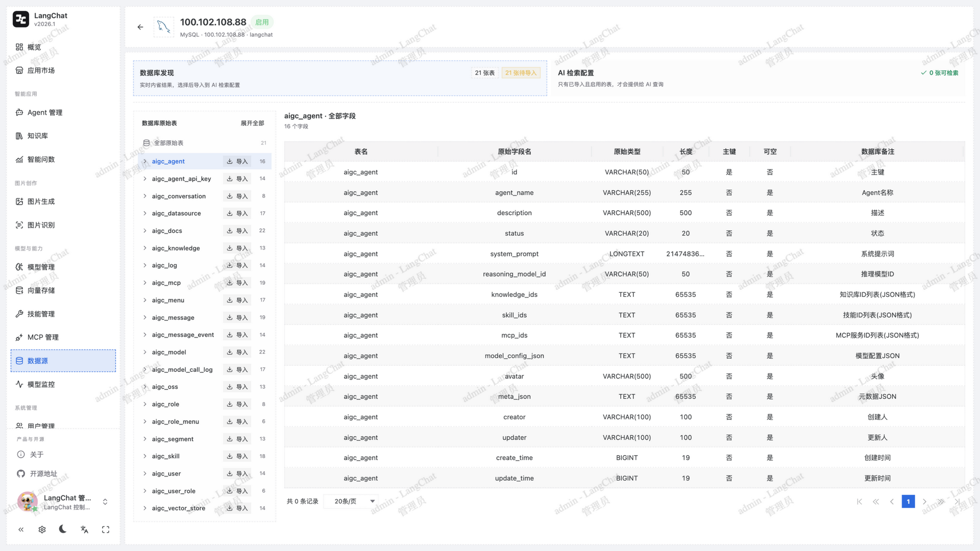Collapse the sidebar with double-chevron icon
The height and width of the screenshot is (551, 980).
click(21, 530)
